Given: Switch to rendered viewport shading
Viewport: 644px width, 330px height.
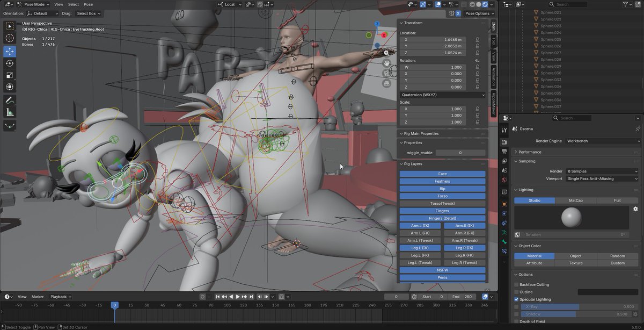Looking at the screenshot, I should (486, 4).
